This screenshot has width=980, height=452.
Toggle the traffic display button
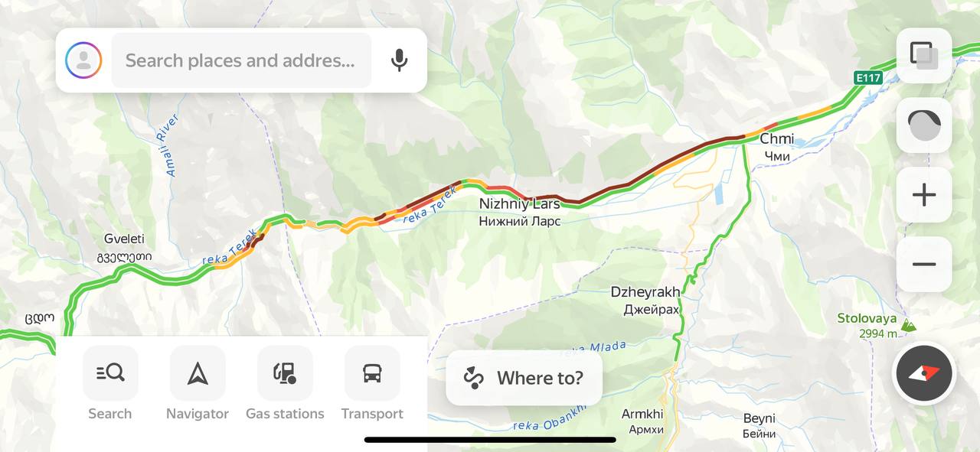coord(924,125)
